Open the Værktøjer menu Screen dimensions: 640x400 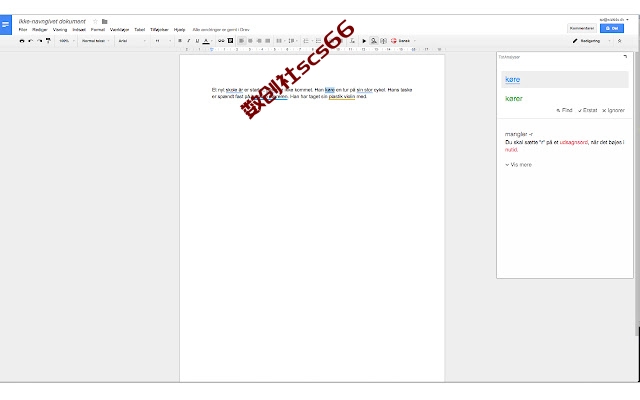(120, 30)
